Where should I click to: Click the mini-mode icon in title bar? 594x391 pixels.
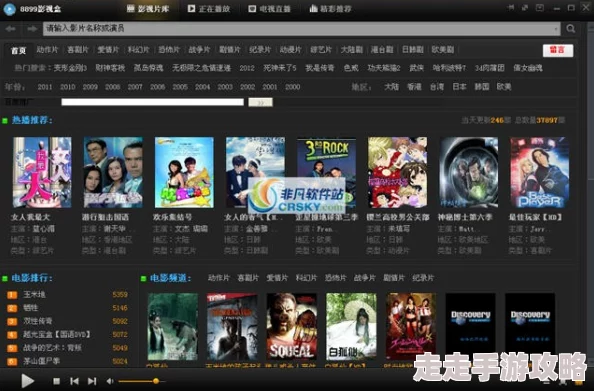pyautogui.click(x=525, y=8)
